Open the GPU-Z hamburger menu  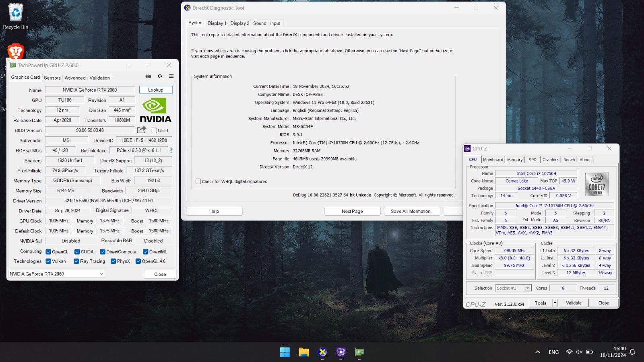tap(171, 76)
